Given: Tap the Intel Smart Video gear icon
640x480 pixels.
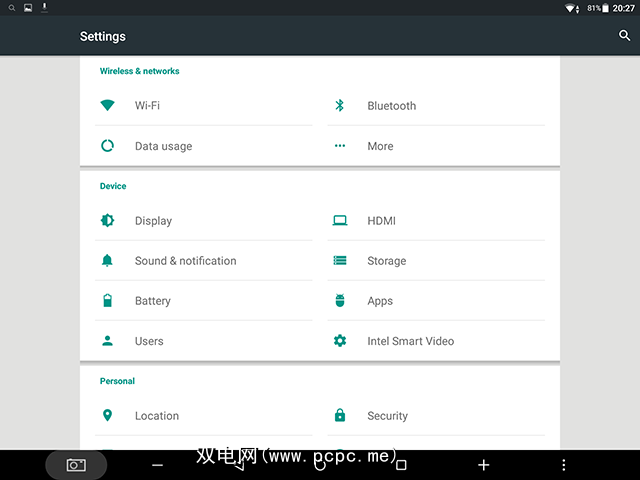Looking at the screenshot, I should click(x=340, y=341).
